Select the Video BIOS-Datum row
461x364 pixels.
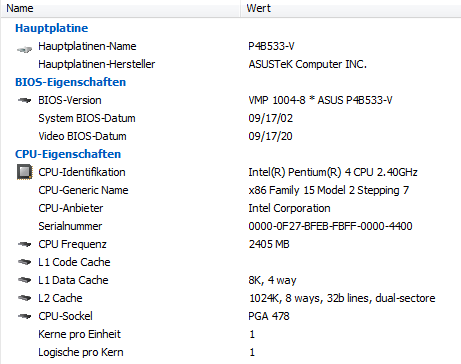[x=231, y=136]
